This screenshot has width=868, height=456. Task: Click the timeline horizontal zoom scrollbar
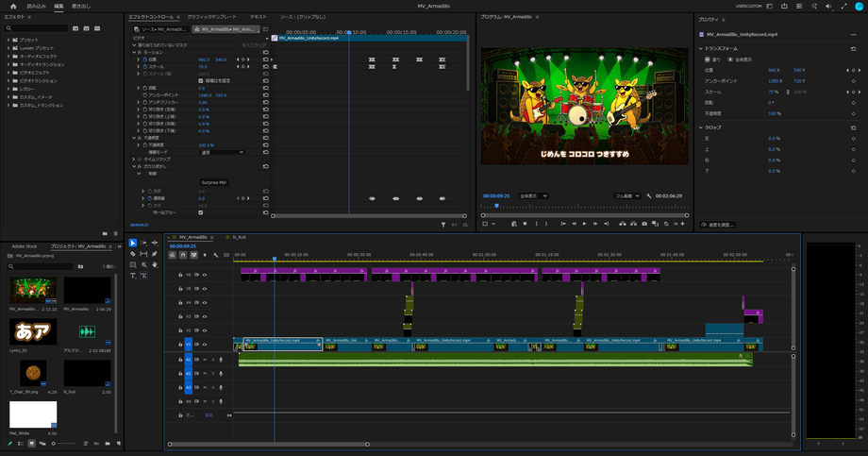[269, 445]
